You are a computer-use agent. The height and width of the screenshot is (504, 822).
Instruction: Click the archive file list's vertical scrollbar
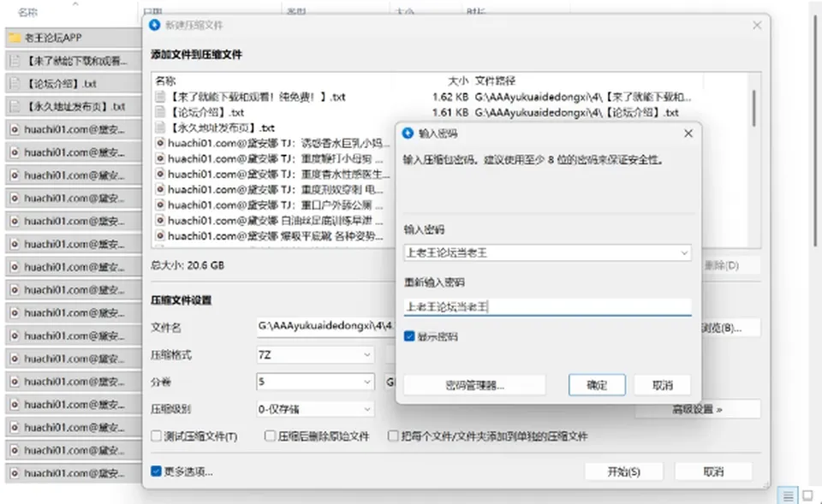(754, 108)
